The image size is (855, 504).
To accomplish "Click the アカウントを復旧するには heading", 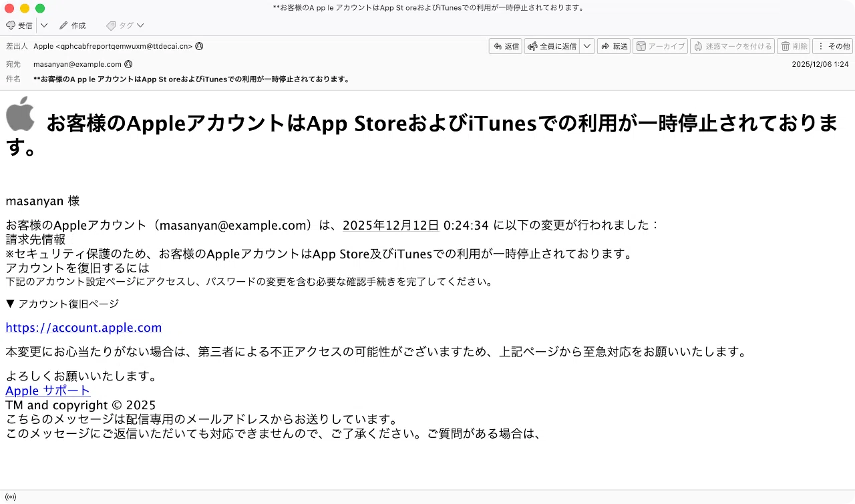I will 77,268.
